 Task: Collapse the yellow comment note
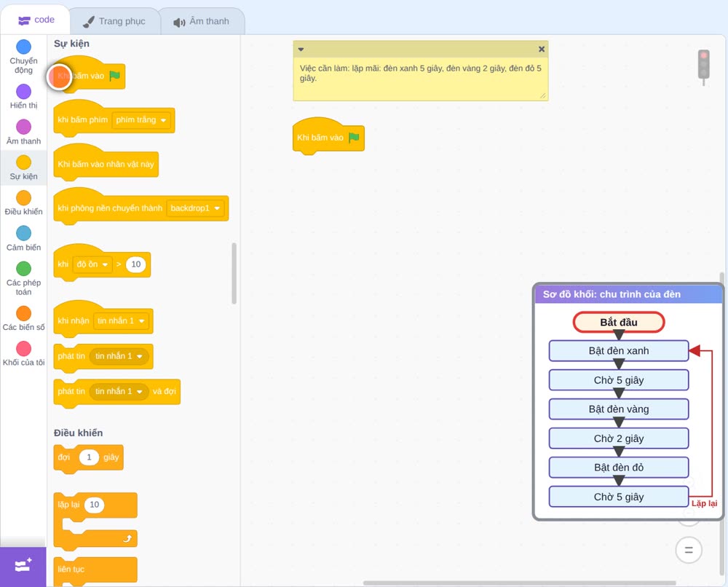click(x=301, y=50)
